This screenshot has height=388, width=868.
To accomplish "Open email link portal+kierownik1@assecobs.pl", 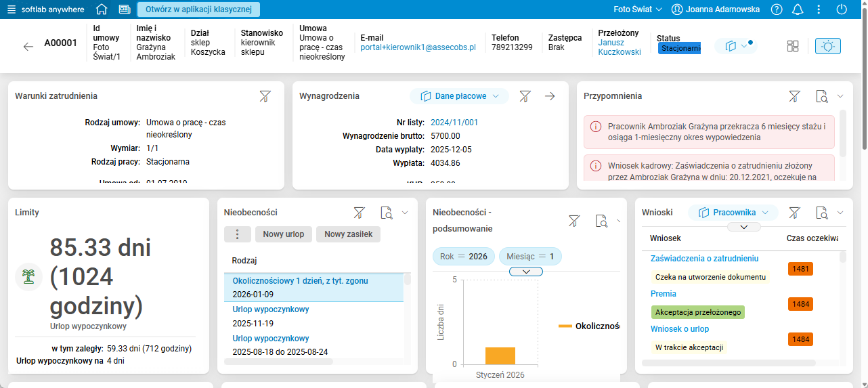I will tap(418, 47).
